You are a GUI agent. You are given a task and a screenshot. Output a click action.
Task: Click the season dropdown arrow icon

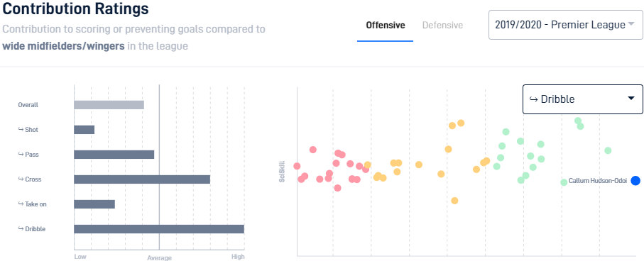point(631,25)
